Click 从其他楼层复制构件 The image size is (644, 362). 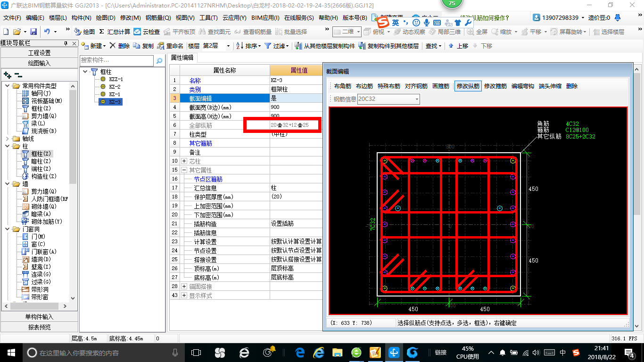pos(325,46)
